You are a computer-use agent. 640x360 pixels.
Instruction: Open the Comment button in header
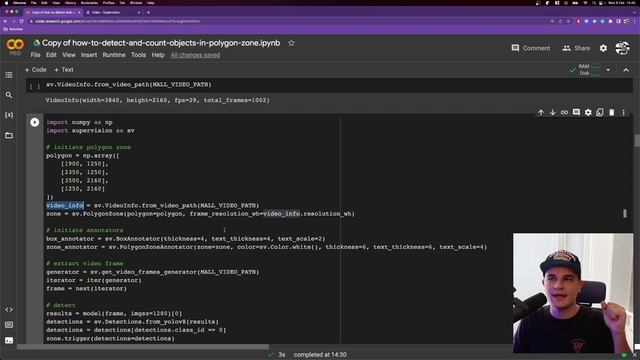pyautogui.click(x=531, y=48)
